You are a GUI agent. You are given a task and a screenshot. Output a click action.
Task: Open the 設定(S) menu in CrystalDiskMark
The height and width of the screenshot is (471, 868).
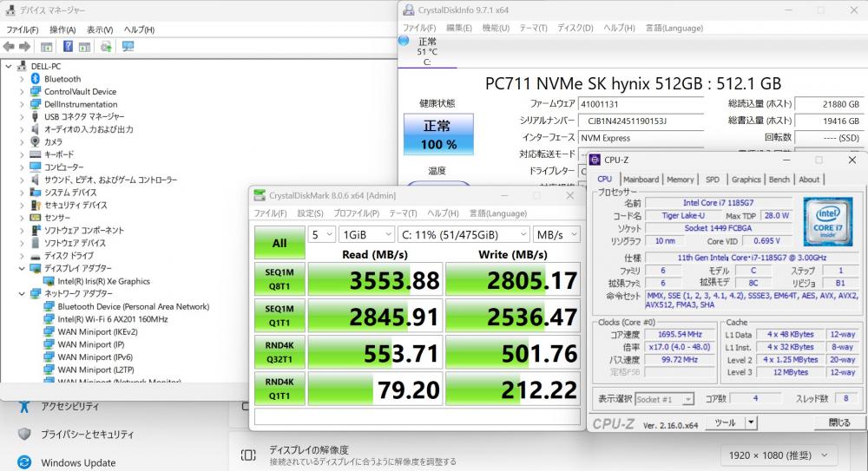[310, 213]
